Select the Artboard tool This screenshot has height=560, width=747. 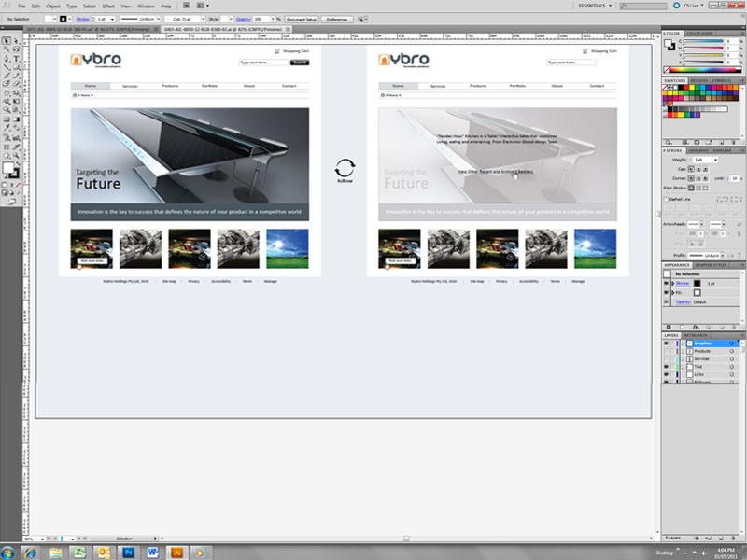coord(7,147)
